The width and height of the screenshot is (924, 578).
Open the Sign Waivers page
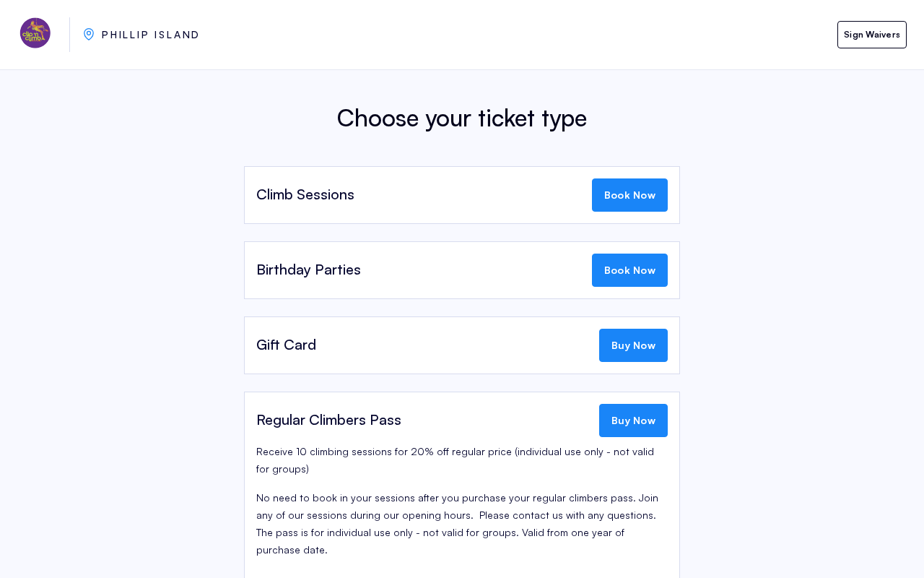(872, 35)
